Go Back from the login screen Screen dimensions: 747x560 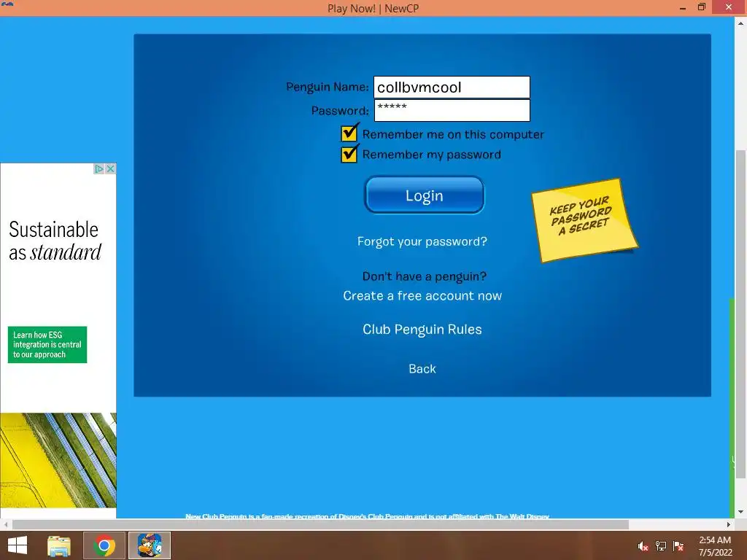tap(422, 368)
